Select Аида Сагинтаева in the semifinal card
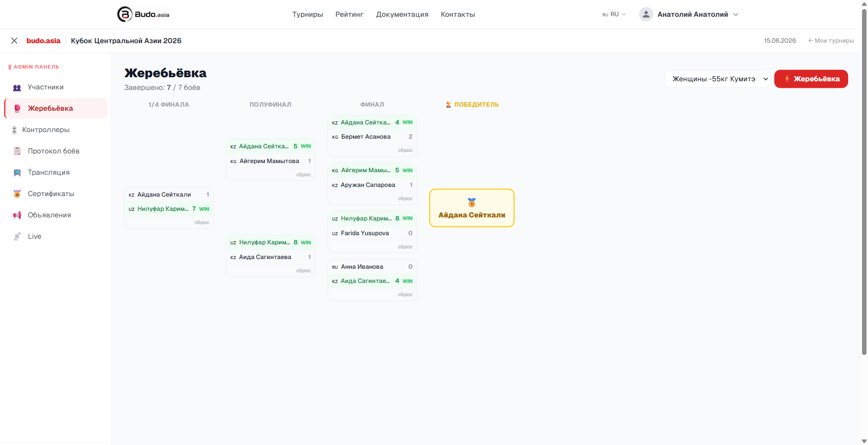868x445 pixels. point(271,257)
